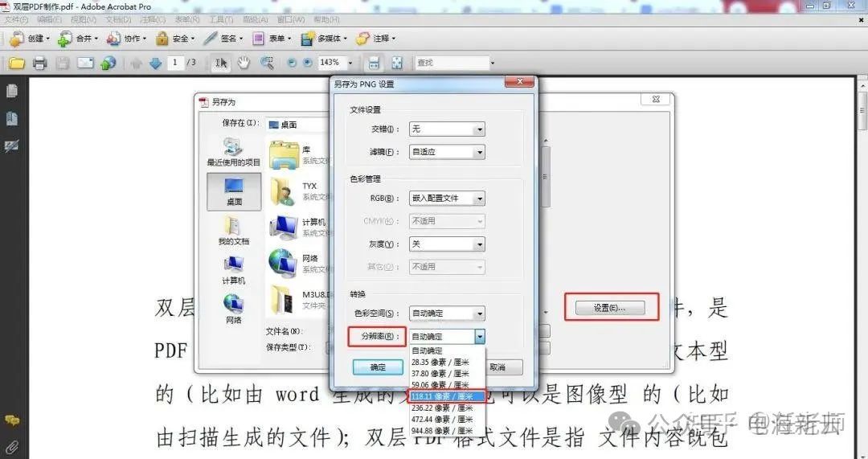Open the 保存在 location dropdown showing 桌面
Viewport: 868px width, 459px height.
(299, 125)
